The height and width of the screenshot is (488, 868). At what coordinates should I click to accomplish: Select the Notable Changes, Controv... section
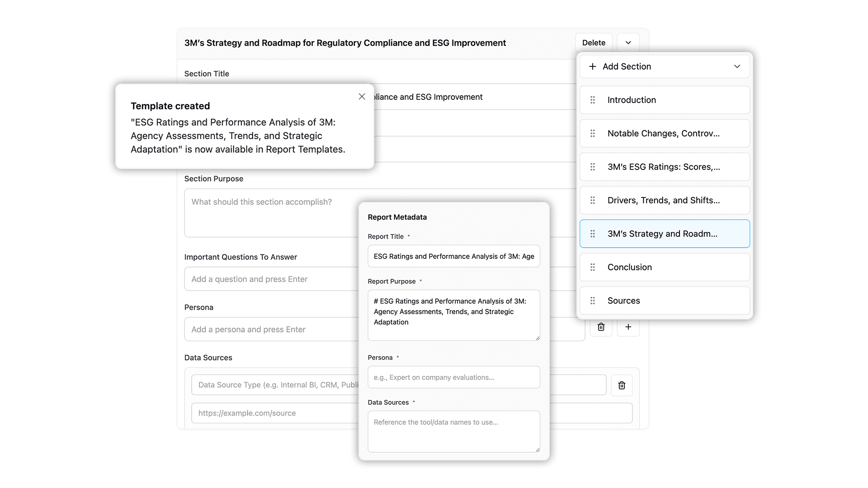click(x=665, y=133)
